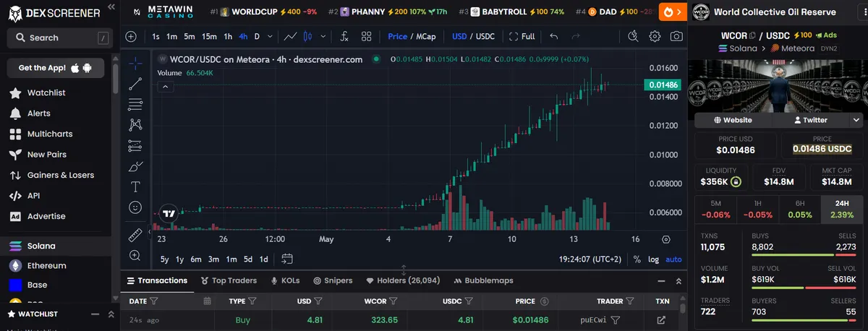Screen dimensions: 868x331
Task: Open the Fibonacci retracement tool group
Action: 135,105
